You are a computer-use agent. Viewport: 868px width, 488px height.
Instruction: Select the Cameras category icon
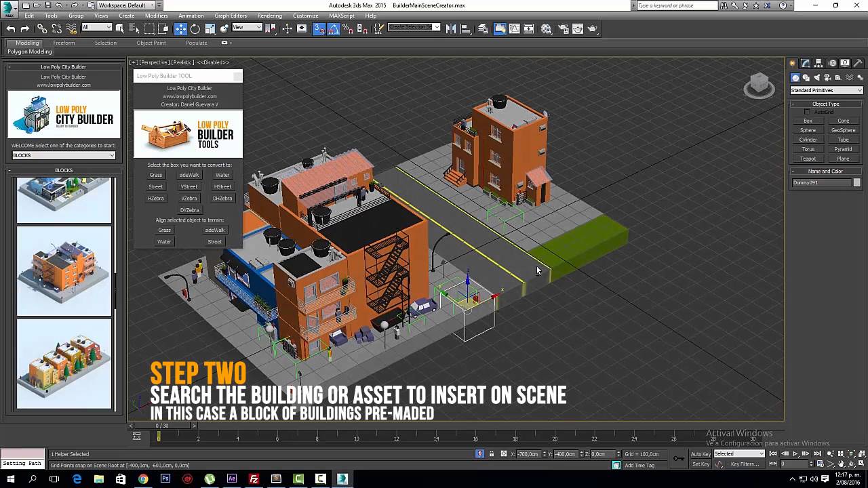click(x=827, y=78)
